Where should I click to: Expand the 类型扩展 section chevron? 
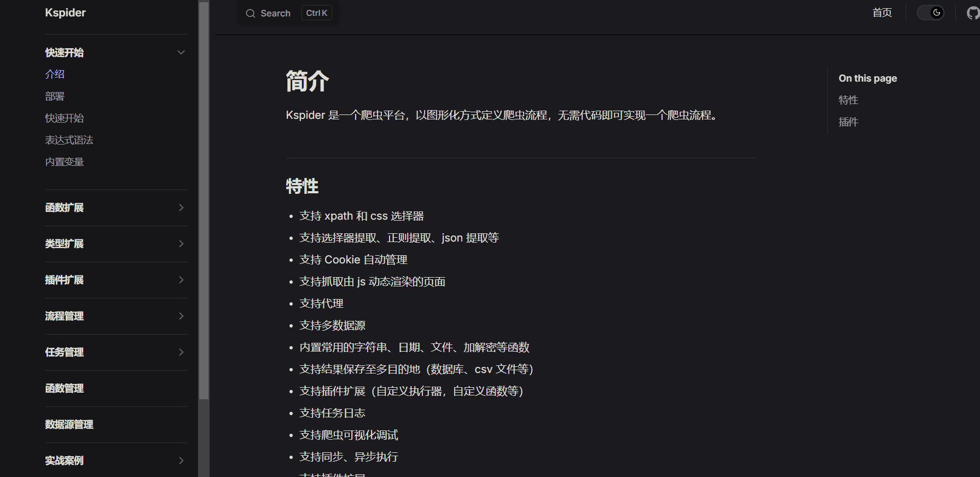(181, 244)
